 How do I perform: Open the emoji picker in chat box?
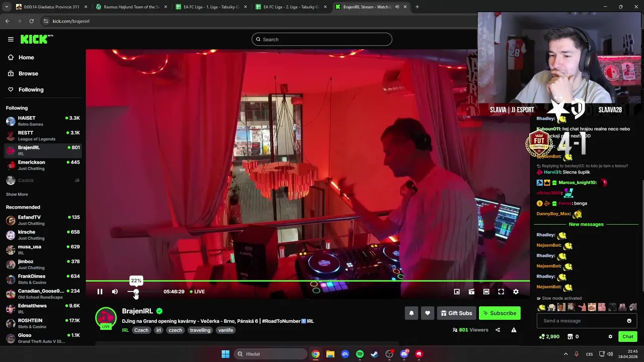(x=629, y=321)
